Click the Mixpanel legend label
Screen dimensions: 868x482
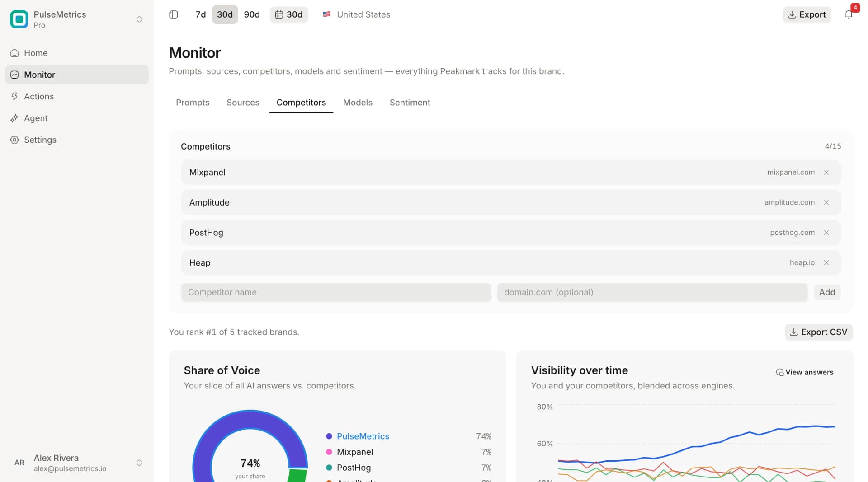point(355,452)
